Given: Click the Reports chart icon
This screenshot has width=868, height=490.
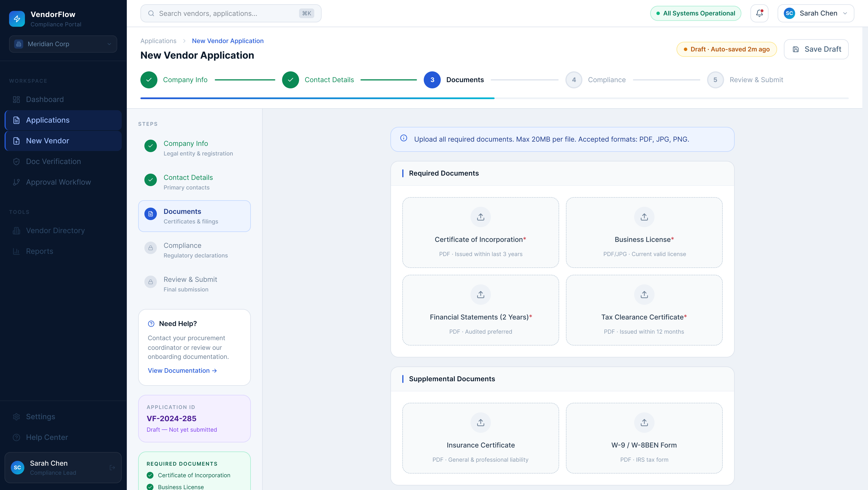Looking at the screenshot, I should 16,251.
